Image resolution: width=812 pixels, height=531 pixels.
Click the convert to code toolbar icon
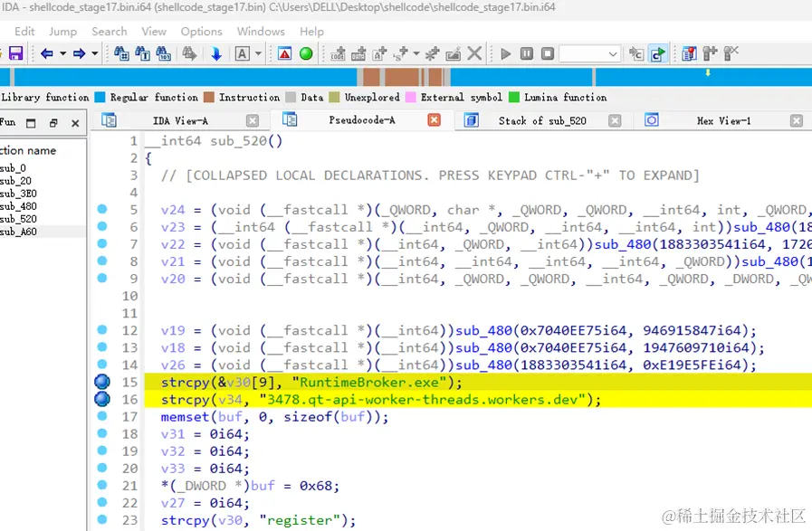pyautogui.click(x=338, y=53)
